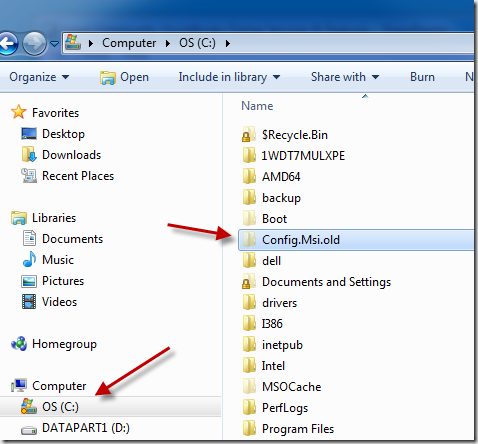Open the Organize dropdown menu
This screenshot has height=444, width=478.
[39, 77]
